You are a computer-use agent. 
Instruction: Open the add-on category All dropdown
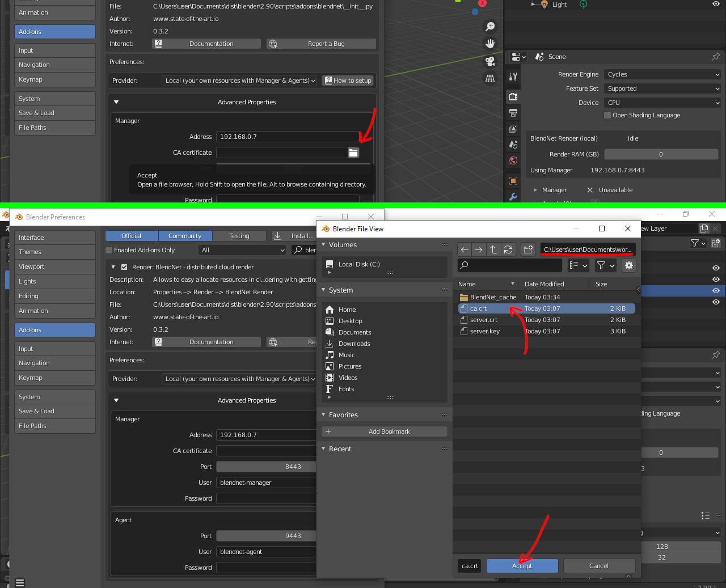243,250
